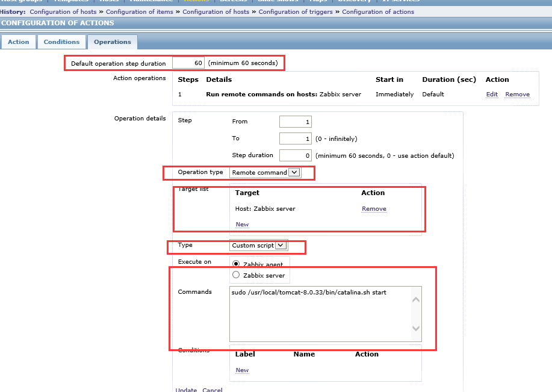Open the Conditions tab
The width and height of the screenshot is (552, 392).
pos(61,42)
